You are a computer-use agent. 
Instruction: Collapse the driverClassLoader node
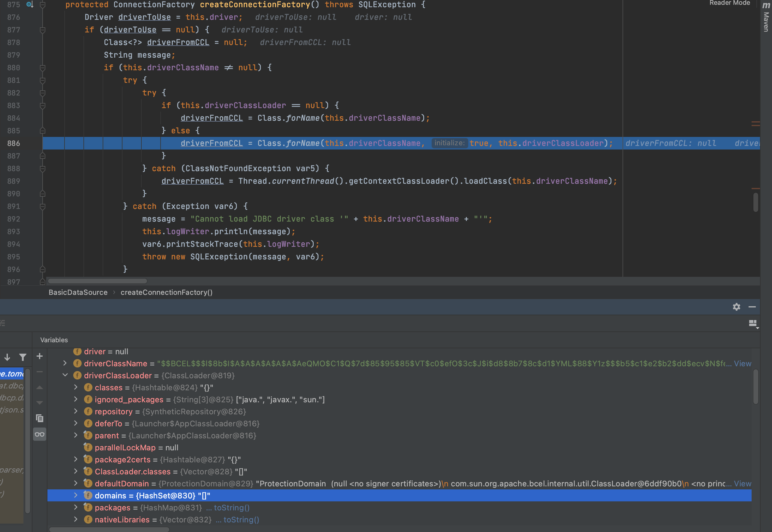pyautogui.click(x=65, y=375)
